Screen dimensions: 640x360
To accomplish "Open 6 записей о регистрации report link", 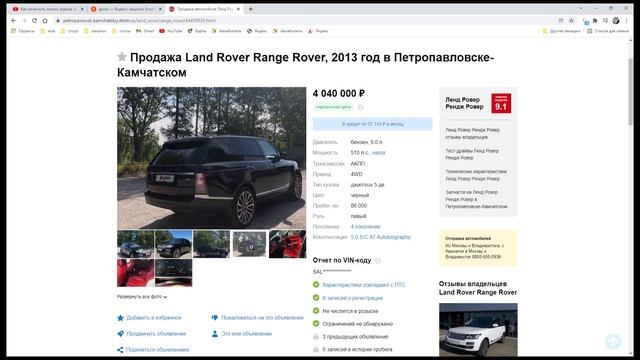I will pos(353,298).
